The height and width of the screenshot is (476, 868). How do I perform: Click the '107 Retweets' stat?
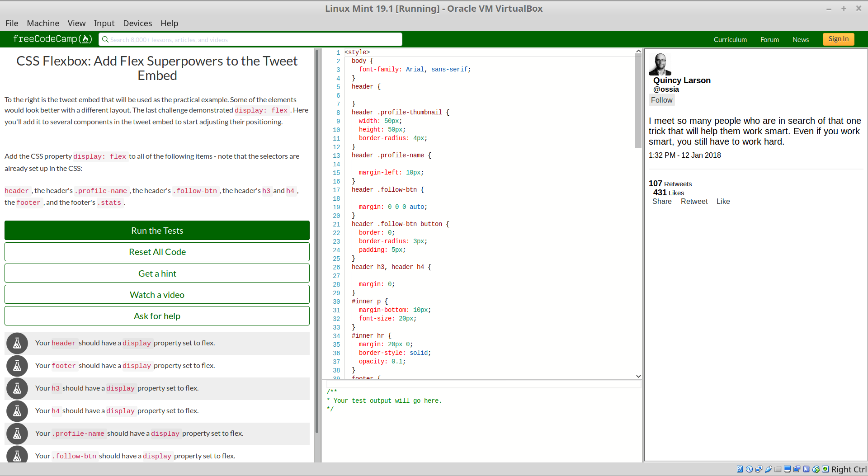tap(670, 184)
